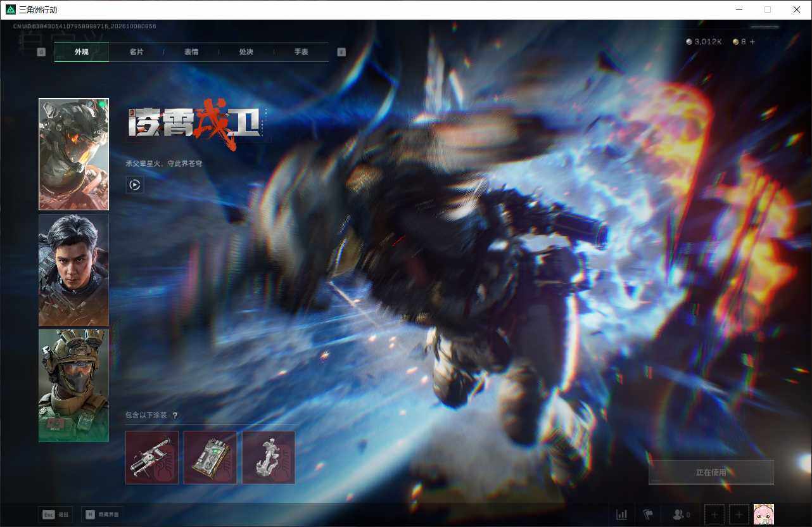
Task: Open the 名片 tab
Action: point(136,52)
